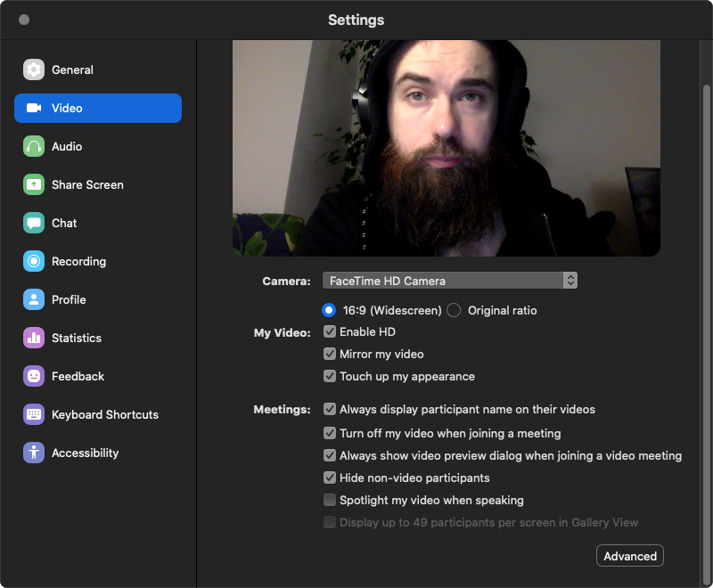Click the Chat bubble icon
This screenshot has width=713, height=588.
click(x=34, y=223)
